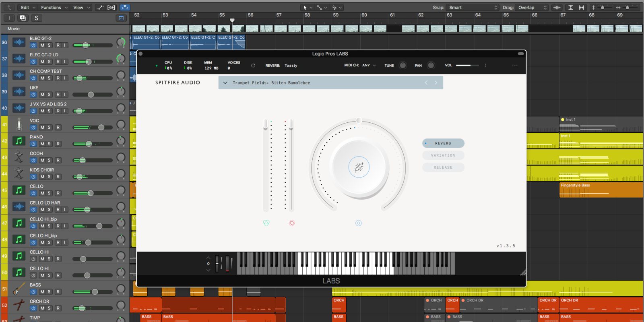The width and height of the screenshot is (644, 322).
Task: Toggle the automation view icon in toolbar
Action: coord(100,8)
